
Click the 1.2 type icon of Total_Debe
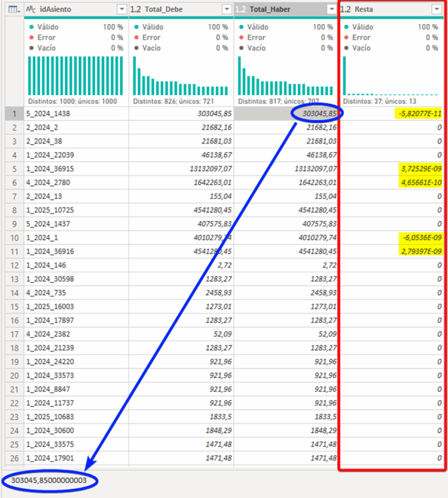pyautogui.click(x=135, y=9)
